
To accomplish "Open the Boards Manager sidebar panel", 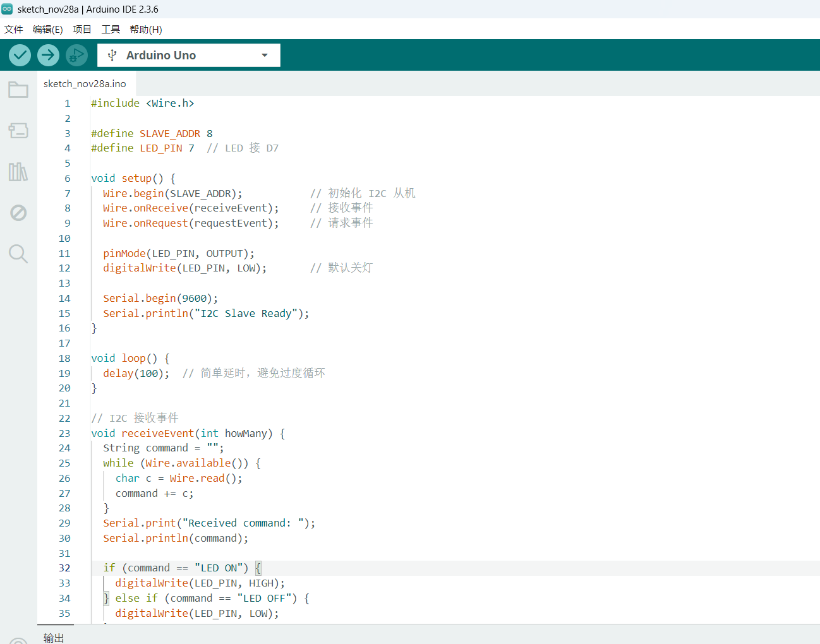I will (x=18, y=131).
